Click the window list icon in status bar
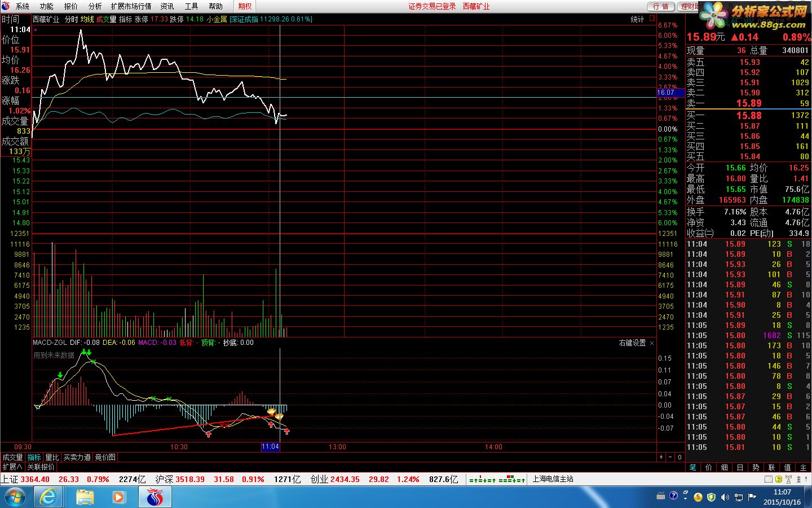 769,479
